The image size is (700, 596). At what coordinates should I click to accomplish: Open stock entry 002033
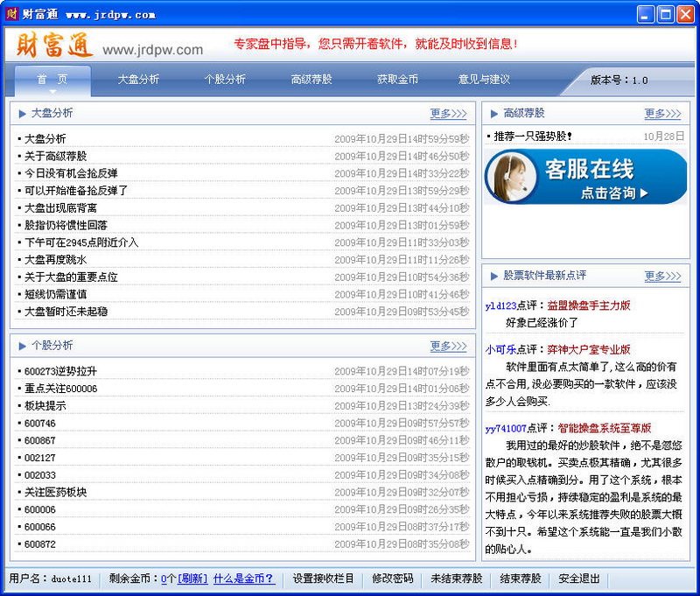pos(40,475)
